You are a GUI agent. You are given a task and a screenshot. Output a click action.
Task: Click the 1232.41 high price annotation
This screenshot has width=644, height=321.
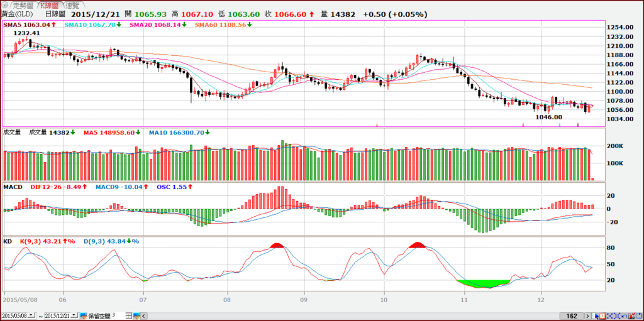pyautogui.click(x=26, y=33)
